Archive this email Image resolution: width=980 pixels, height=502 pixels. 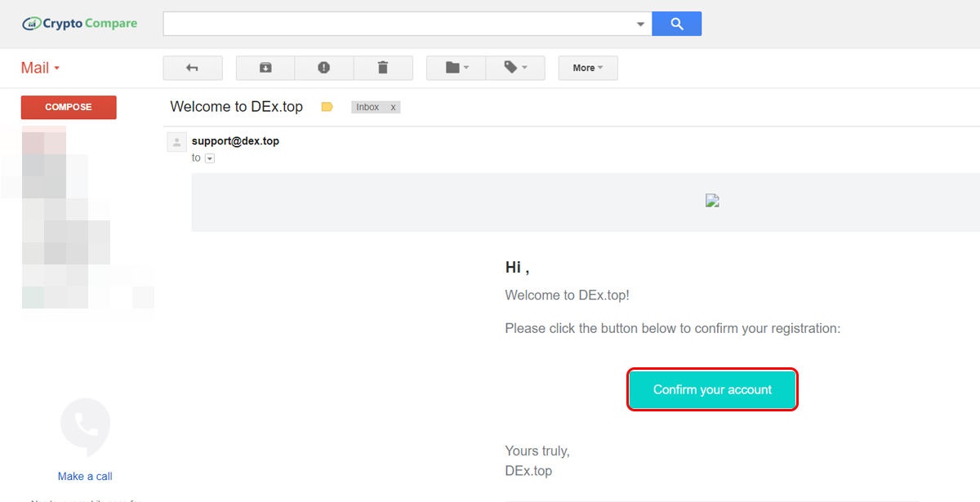[x=265, y=68]
